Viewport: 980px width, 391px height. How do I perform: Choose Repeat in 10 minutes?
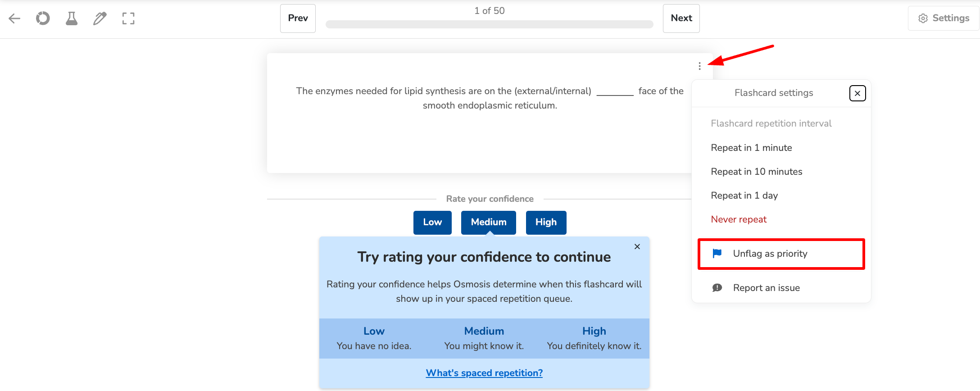pyautogui.click(x=756, y=172)
